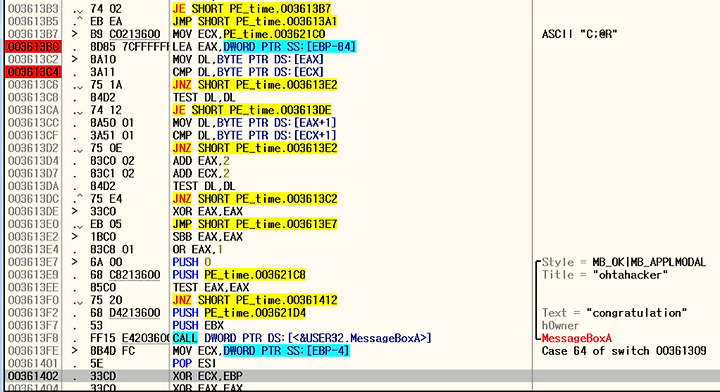The width and height of the screenshot is (720, 392).
Task: Click instruction MOV ECX,DWORD PTR SS:[EBP-4]
Action: click(261, 351)
